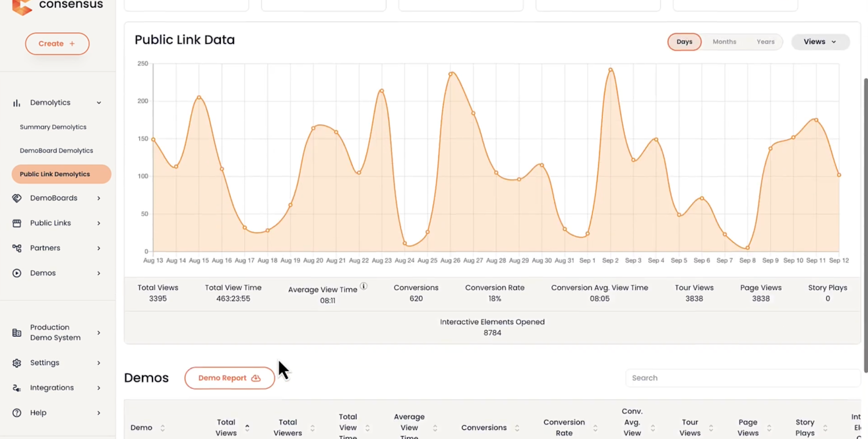Viewport: 868px width, 439px height.
Task: Sort table by Tour Views arrows
Action: point(711,428)
